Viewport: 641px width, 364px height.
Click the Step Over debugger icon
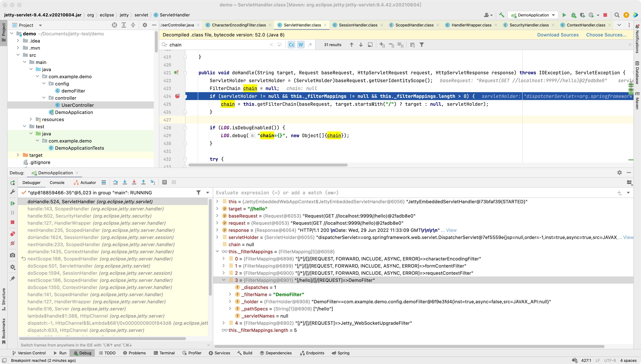[115, 182]
